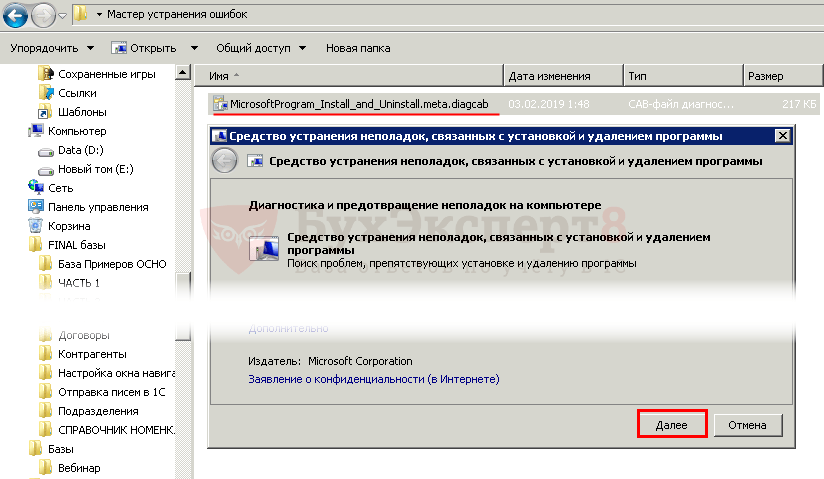Open the Корзина recycle bin icon
The image size is (824, 479).
[37, 226]
